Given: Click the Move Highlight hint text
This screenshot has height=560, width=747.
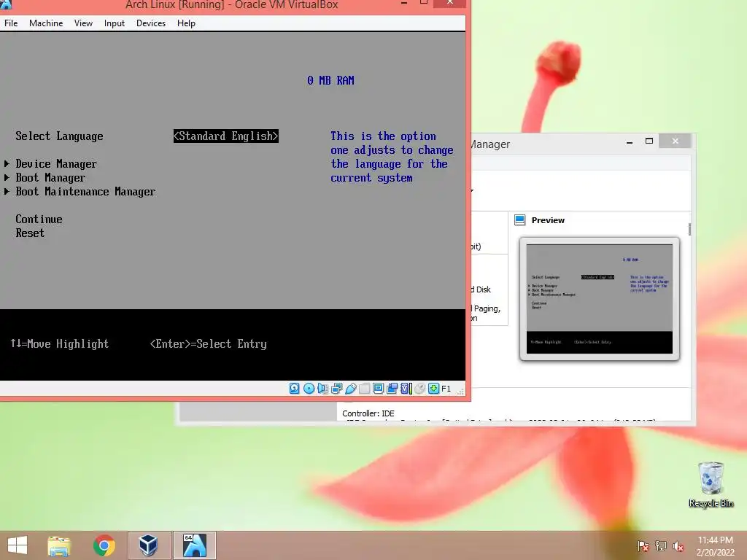Looking at the screenshot, I should pos(60,344).
